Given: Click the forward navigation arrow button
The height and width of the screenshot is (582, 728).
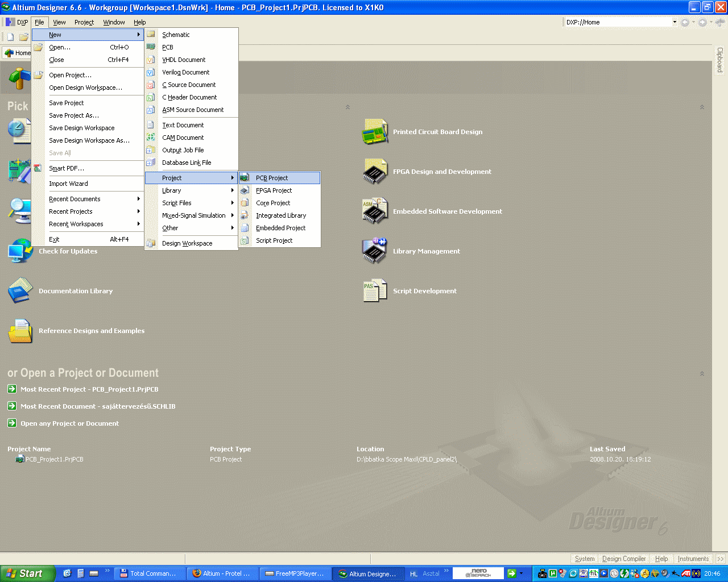Looking at the screenshot, I should point(703,22).
